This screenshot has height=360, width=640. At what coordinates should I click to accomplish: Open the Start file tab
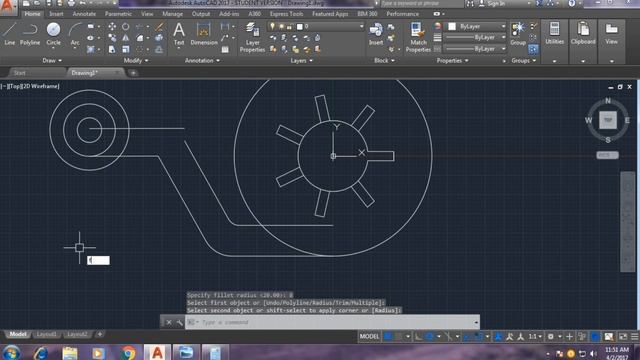(20, 73)
